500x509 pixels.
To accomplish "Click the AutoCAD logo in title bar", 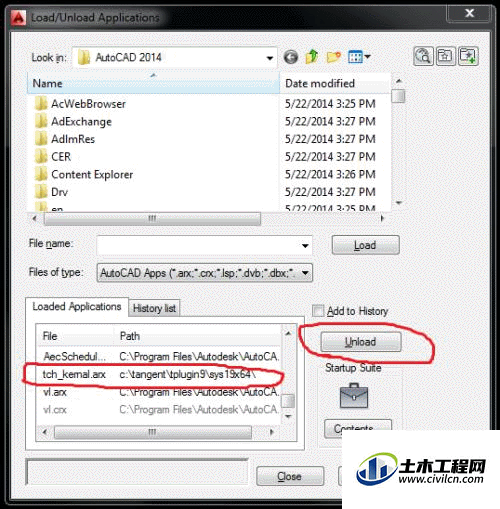I will 18,17.
